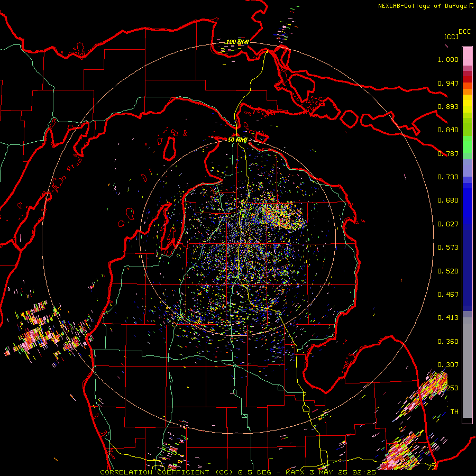Select the 0.680 scale value
476x476 pixels.
tap(448, 200)
